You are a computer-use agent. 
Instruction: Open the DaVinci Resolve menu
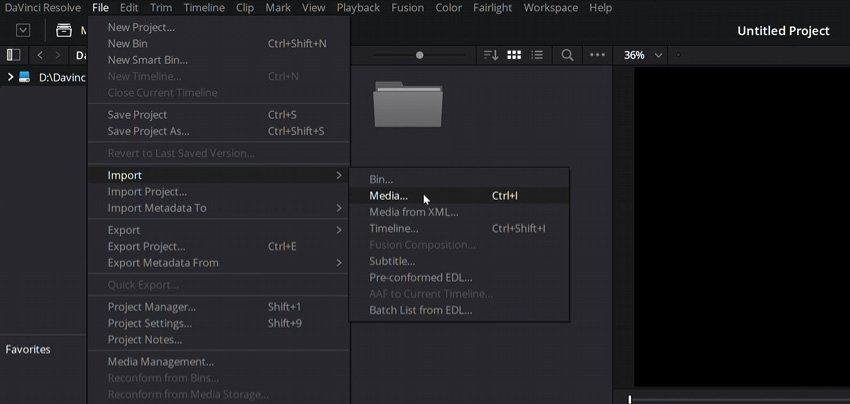[43, 8]
